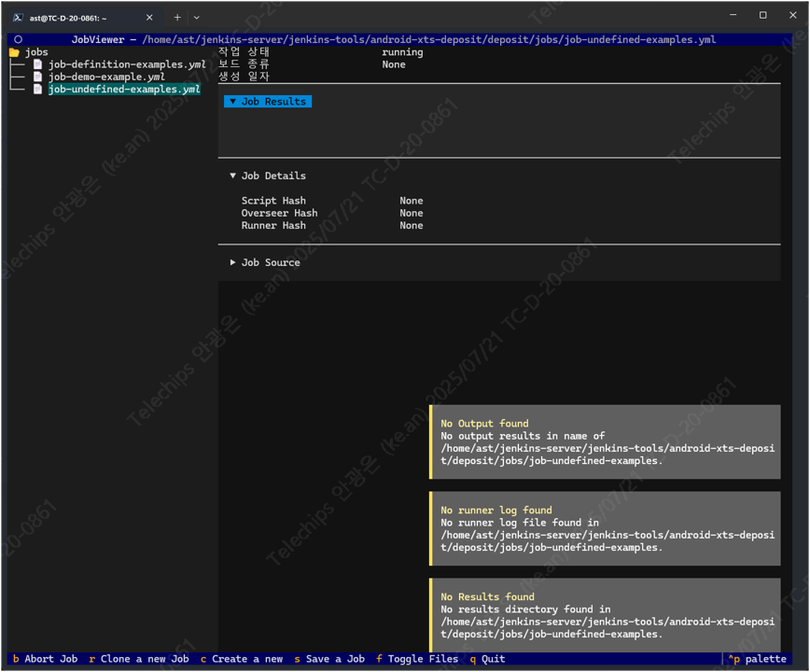This screenshot has width=810, height=672.
Task: Collapse the Job Results section
Action: point(268,102)
